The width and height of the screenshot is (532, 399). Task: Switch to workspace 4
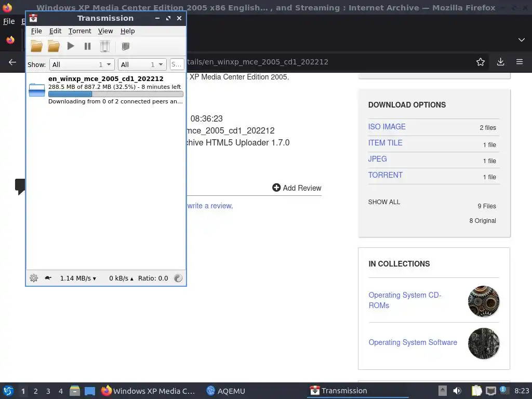click(61, 391)
